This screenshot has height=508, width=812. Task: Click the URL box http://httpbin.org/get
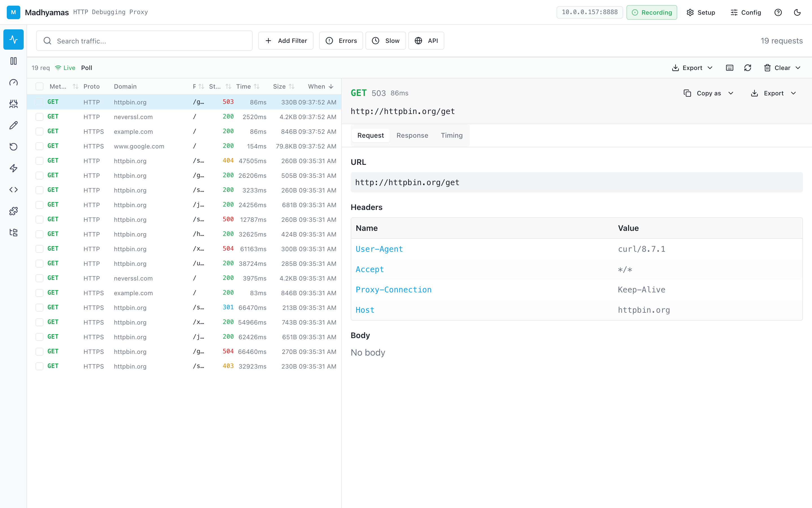(x=577, y=182)
